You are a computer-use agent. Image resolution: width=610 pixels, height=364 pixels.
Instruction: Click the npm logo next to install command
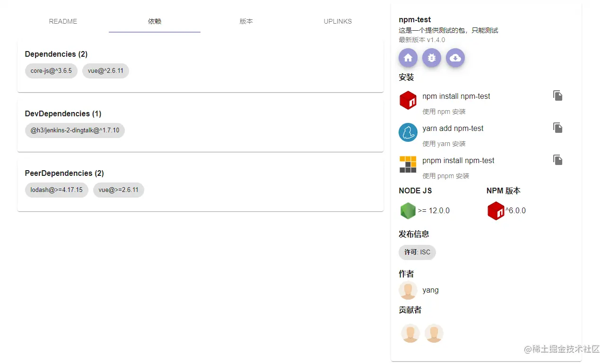(408, 100)
